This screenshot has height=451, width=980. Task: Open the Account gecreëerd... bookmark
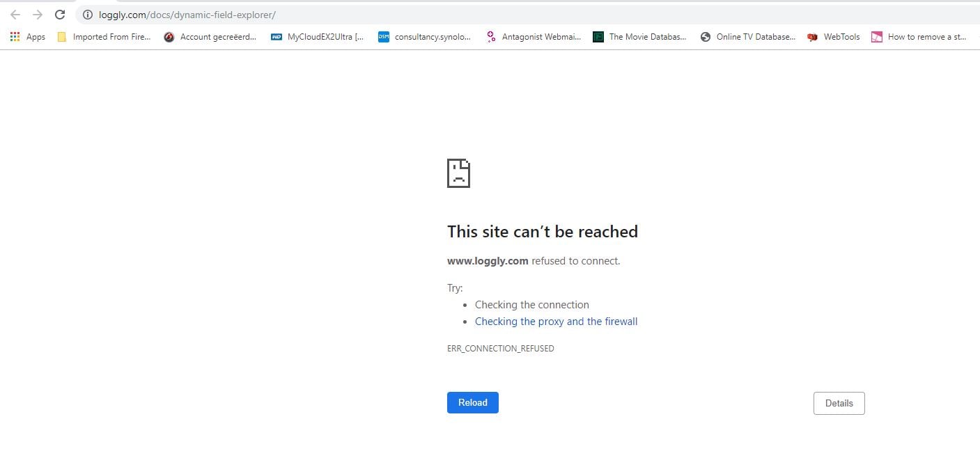coord(210,37)
